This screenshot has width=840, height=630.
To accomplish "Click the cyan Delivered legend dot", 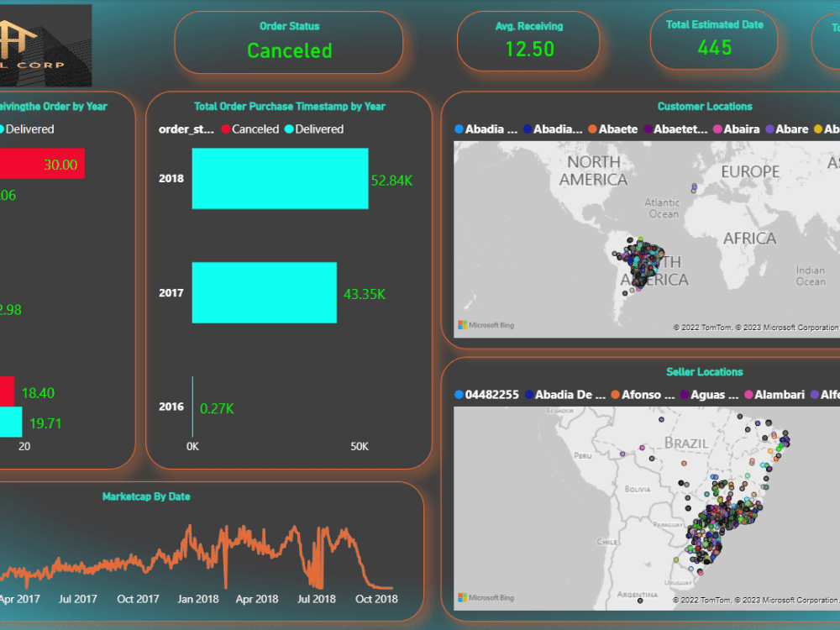I will tap(290, 129).
